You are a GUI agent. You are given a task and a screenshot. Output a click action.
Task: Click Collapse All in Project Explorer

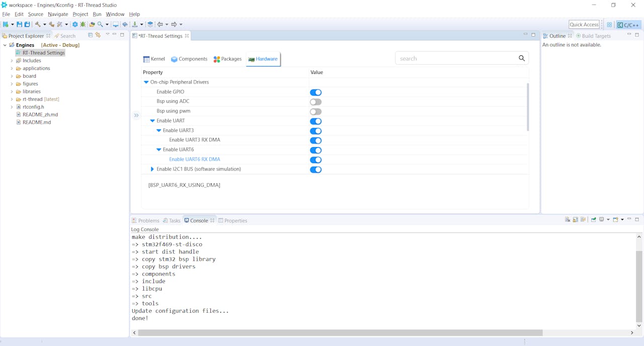click(91, 35)
